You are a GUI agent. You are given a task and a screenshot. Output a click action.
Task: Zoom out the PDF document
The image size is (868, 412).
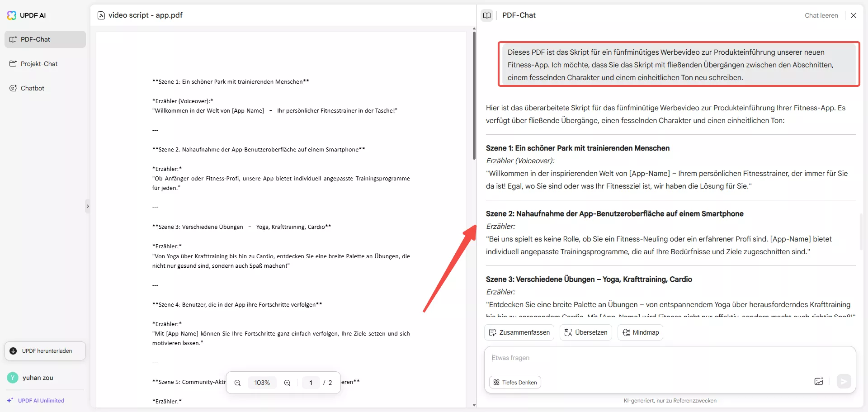[237, 383]
